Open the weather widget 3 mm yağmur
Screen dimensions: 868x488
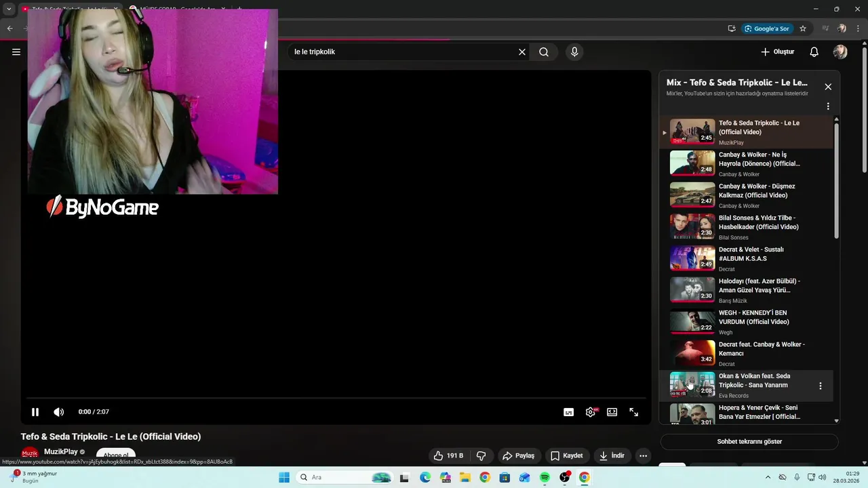click(x=32, y=476)
